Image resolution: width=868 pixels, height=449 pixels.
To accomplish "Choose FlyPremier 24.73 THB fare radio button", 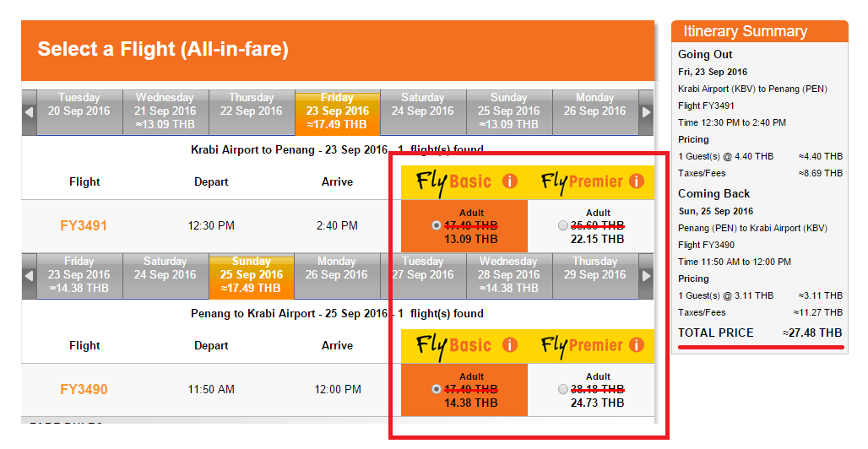I will click(562, 389).
